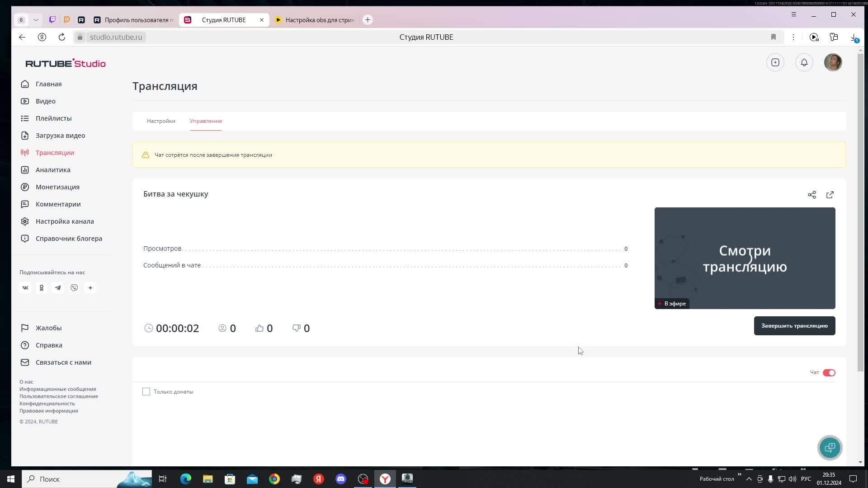
Task: Go to Плейлисты in sidebar
Action: click(53, 118)
